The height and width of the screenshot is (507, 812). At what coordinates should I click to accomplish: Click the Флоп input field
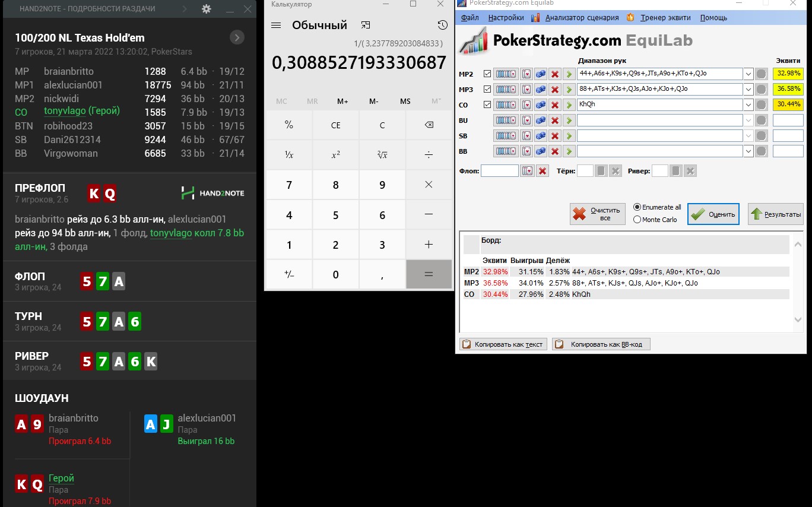(500, 171)
